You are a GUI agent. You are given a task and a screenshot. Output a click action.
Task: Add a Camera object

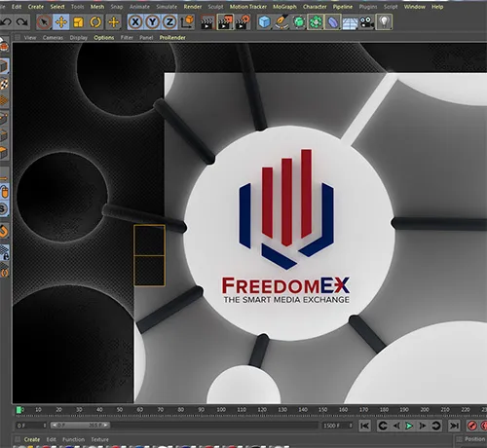[367, 22]
